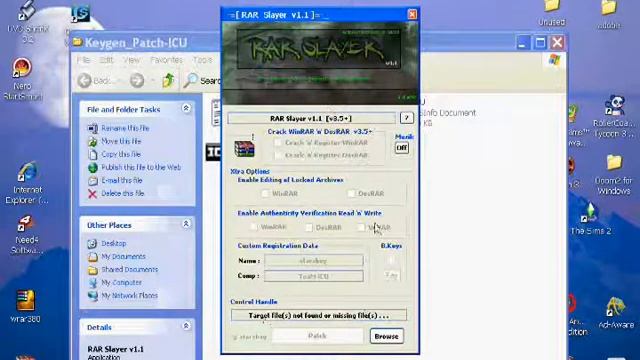Select the Nero StartSmart desktop icon
Screen dimensions: 640x360
[22, 79]
